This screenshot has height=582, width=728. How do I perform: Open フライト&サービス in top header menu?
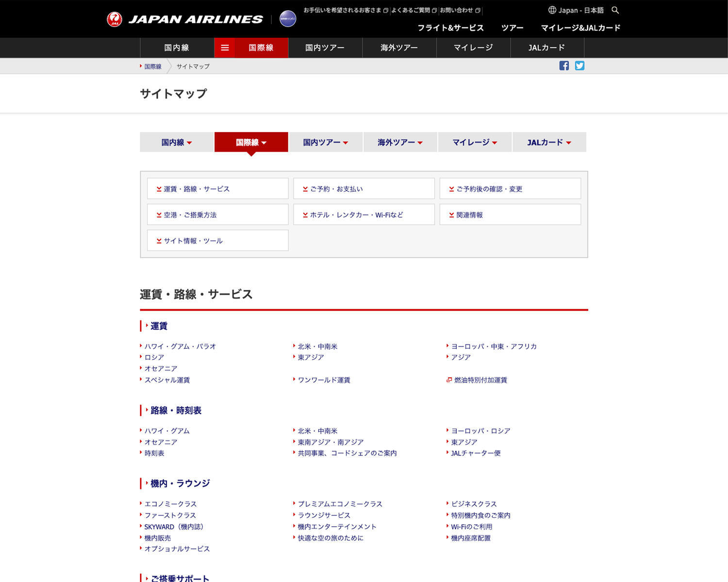click(450, 28)
